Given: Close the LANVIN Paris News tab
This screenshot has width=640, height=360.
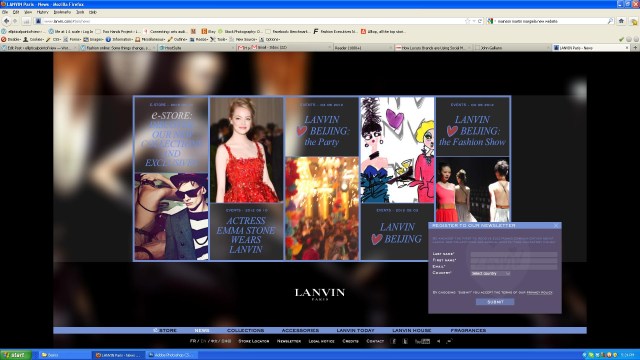Looking at the screenshot, I should [627, 48].
